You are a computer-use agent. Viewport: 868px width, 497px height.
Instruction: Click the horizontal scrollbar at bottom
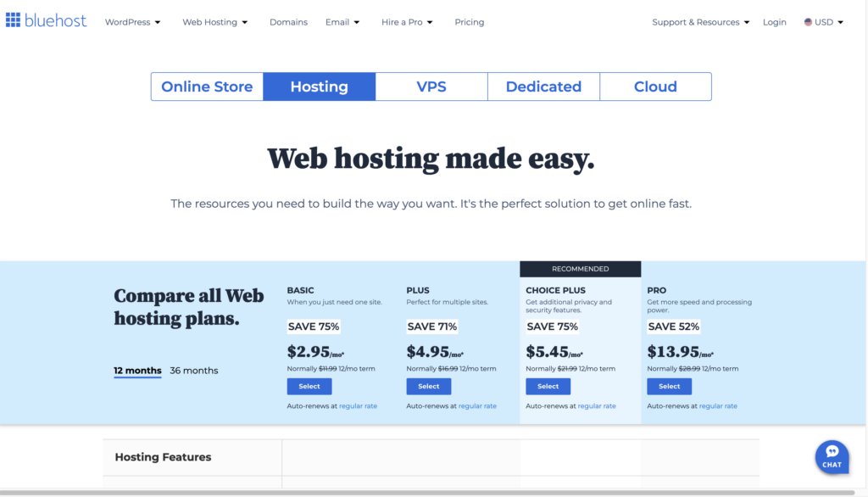coord(427,493)
